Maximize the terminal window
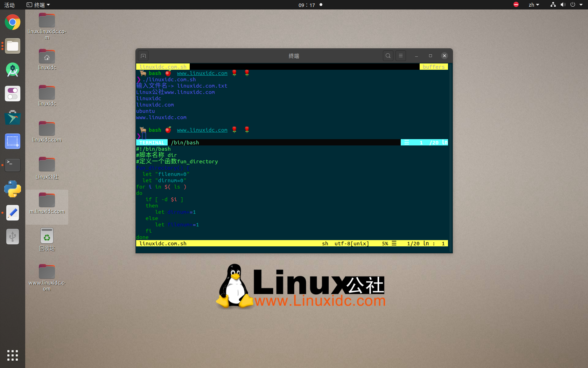This screenshot has height=368, width=588. tap(430, 56)
